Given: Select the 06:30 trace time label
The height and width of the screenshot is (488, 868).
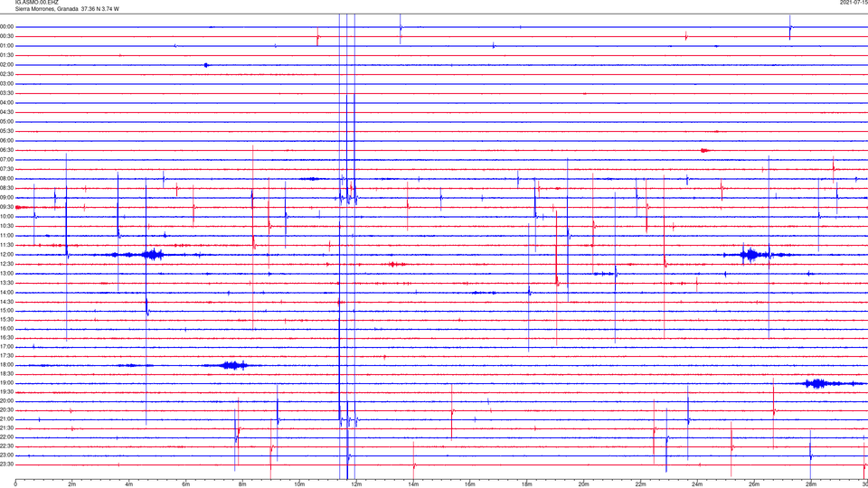Looking at the screenshot, I should click(7, 150).
